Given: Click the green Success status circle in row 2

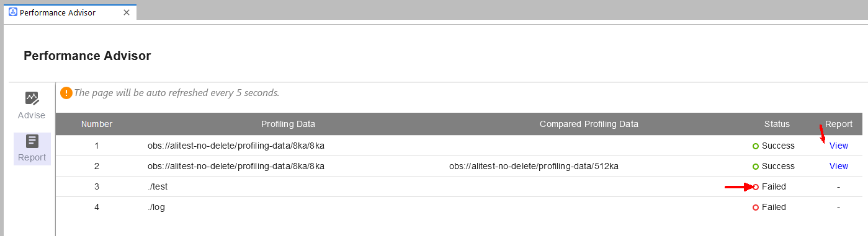Looking at the screenshot, I should tap(756, 167).
